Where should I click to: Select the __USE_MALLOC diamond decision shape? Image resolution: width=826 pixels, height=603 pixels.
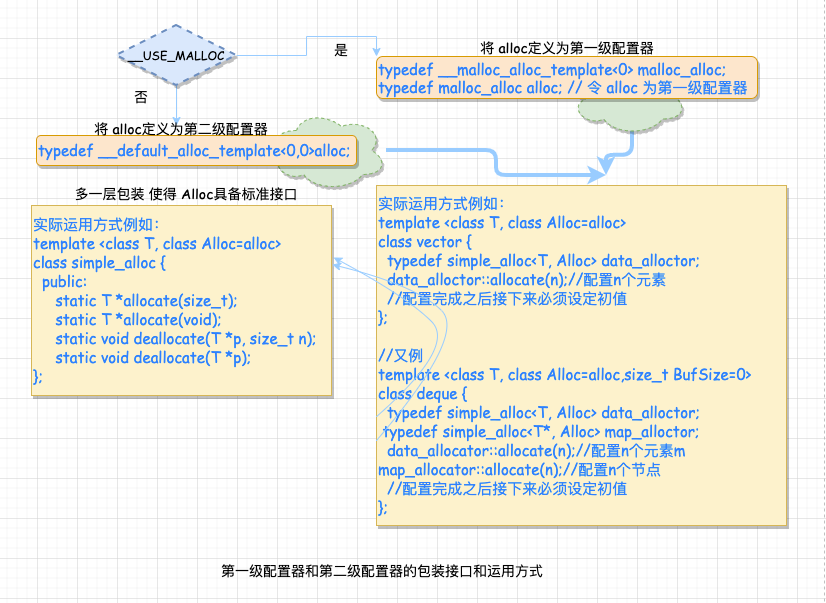pos(177,55)
